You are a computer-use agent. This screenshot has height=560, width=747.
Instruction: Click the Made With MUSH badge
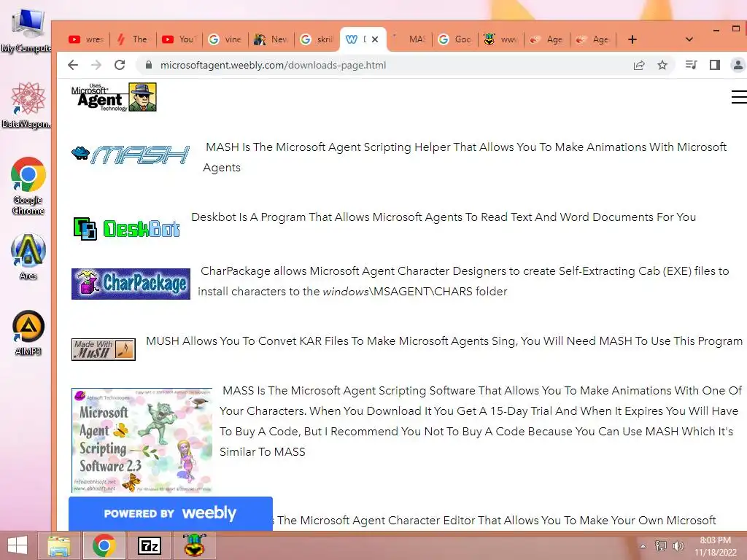click(x=104, y=349)
